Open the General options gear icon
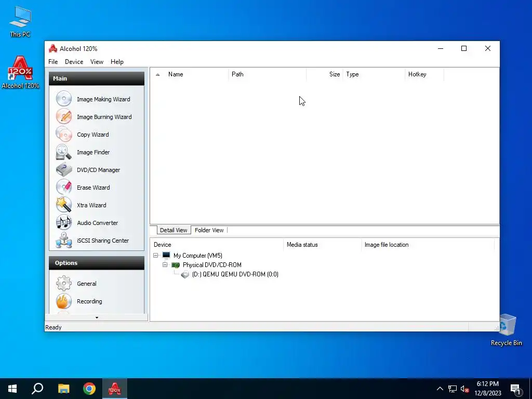Image resolution: width=532 pixels, height=399 pixels. coord(64,283)
